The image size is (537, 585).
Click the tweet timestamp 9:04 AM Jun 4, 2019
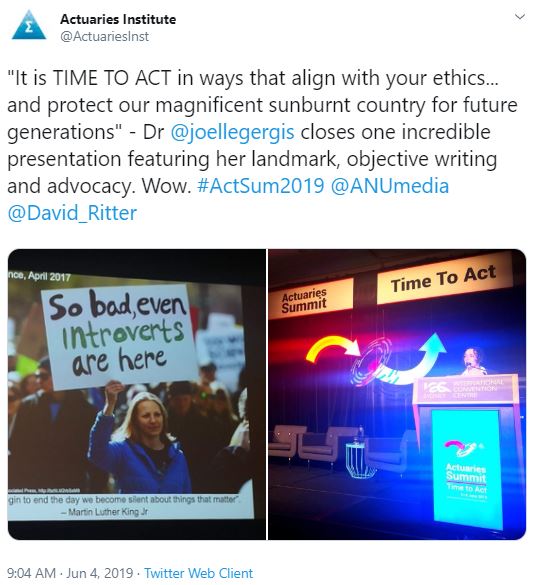tap(70, 573)
